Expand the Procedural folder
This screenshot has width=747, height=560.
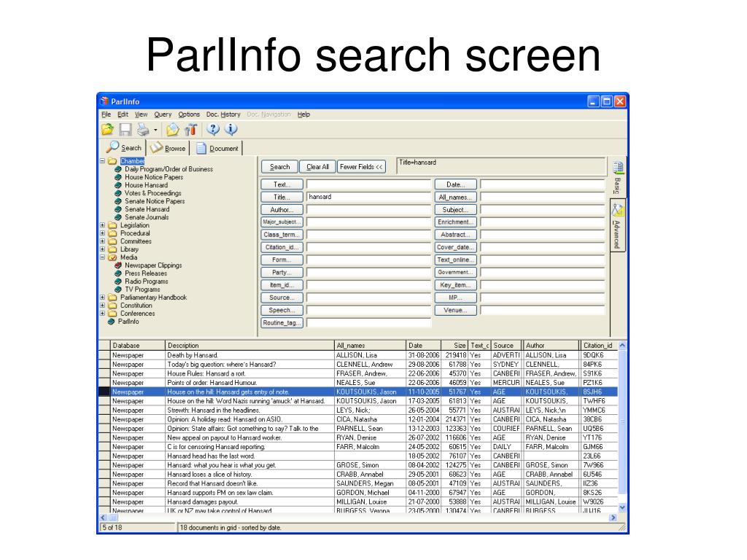[x=102, y=233]
